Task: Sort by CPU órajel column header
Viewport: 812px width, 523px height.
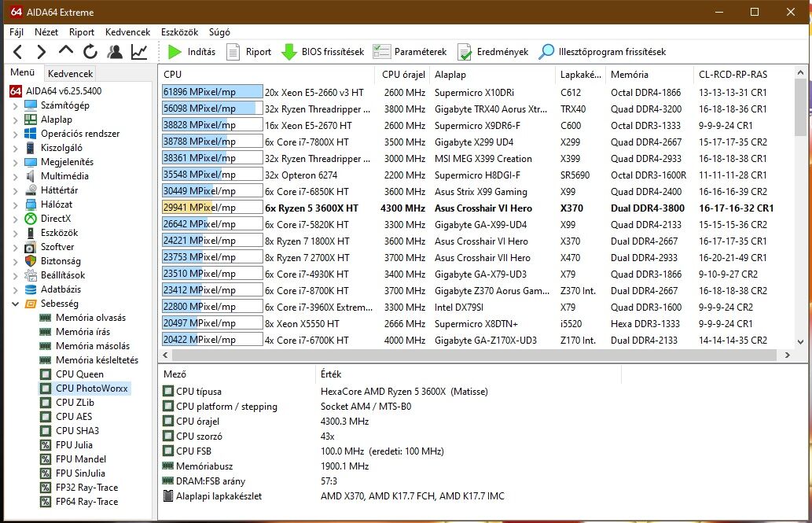Action: [x=402, y=75]
